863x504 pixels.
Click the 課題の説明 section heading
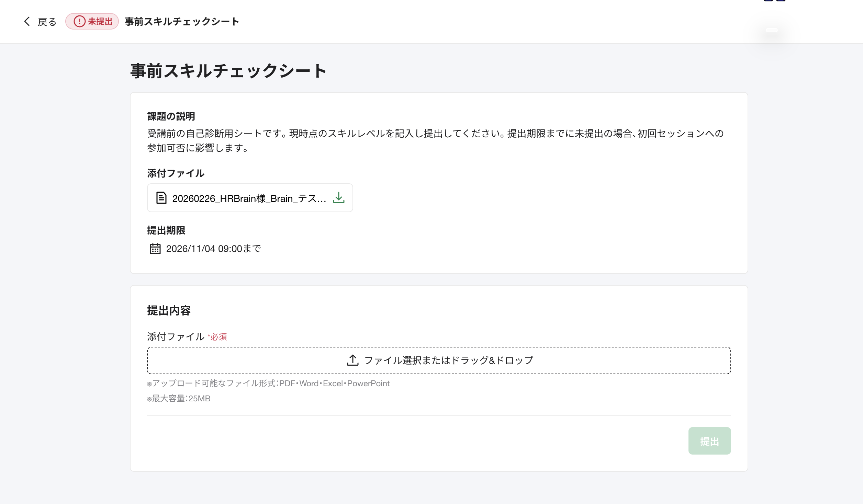[x=171, y=116]
